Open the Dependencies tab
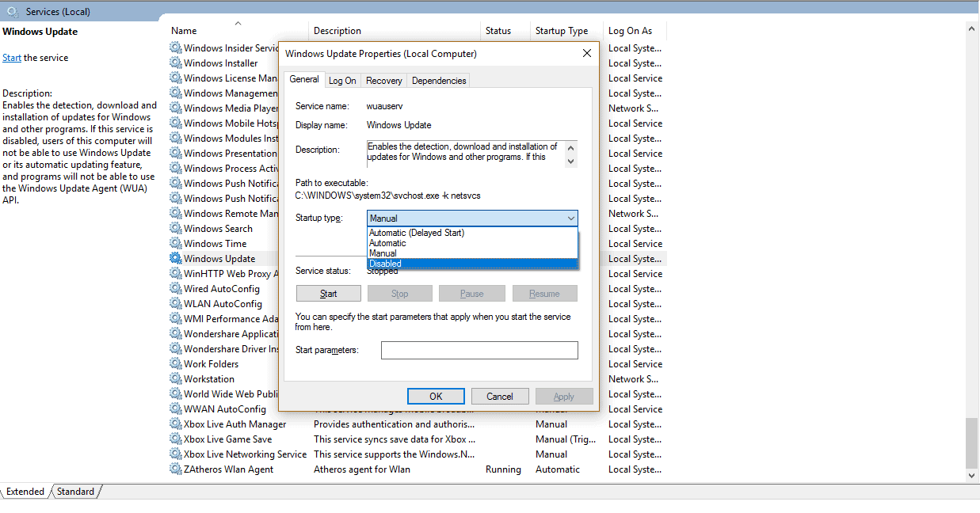Viewport: 980px width, 513px height. 439,81
